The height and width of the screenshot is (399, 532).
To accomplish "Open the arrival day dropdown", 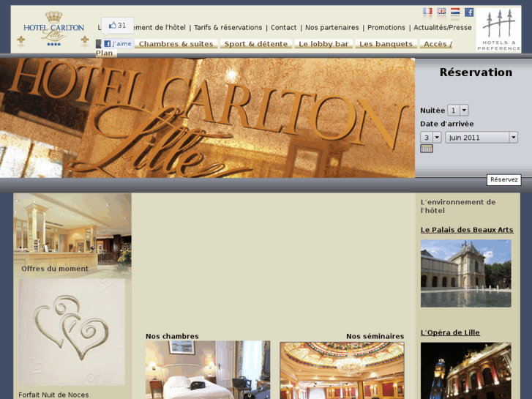I will tap(430, 137).
